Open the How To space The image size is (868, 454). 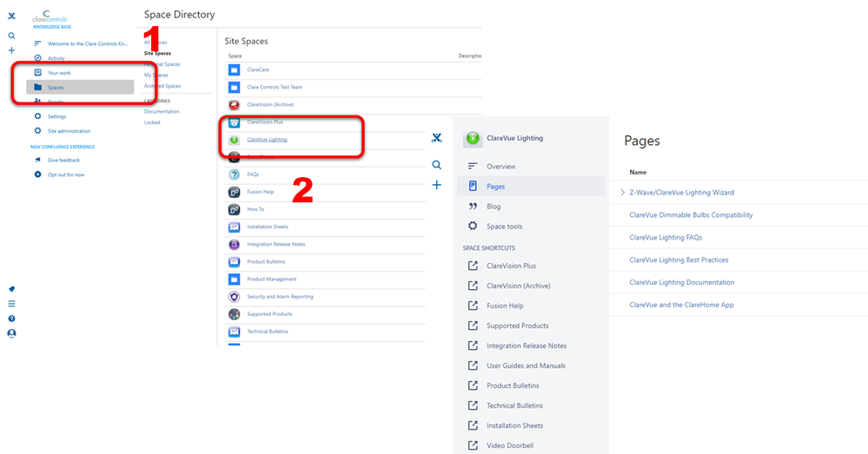click(255, 209)
